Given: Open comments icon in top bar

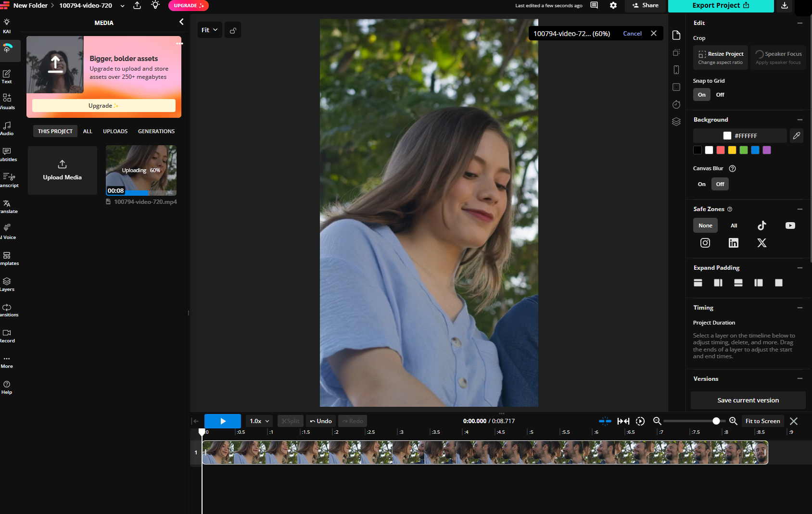Looking at the screenshot, I should 594,5.
